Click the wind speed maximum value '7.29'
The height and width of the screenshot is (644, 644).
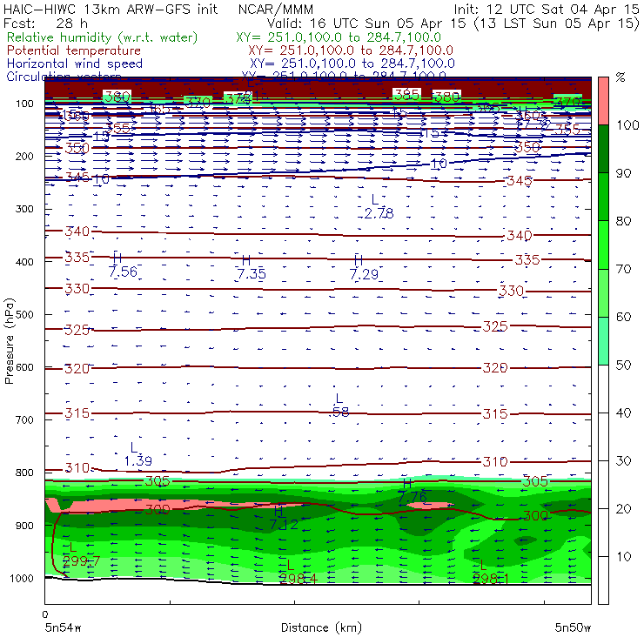pos(364,274)
